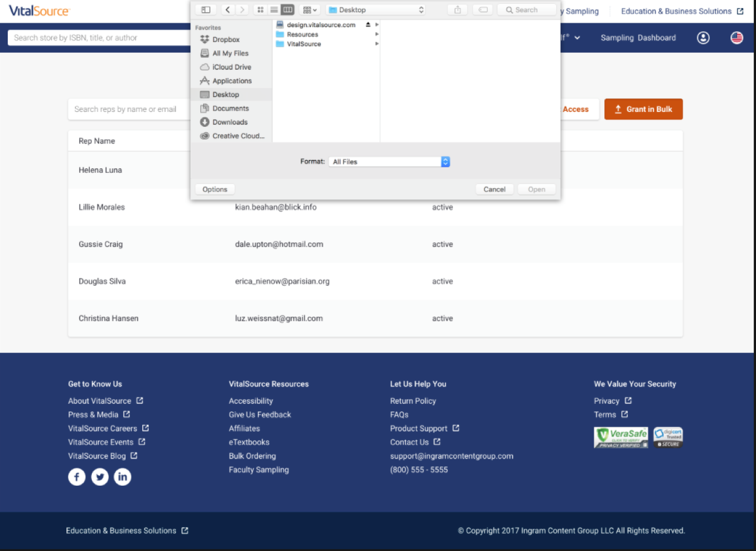Open the Dropbox favorite in the sidebar
This screenshot has width=756, height=551.
point(226,39)
